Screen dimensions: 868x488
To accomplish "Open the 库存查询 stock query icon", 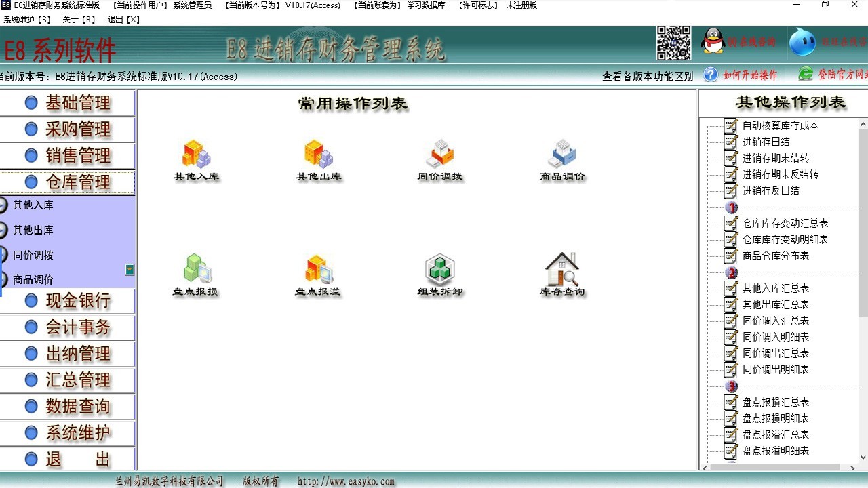I will click(x=561, y=270).
